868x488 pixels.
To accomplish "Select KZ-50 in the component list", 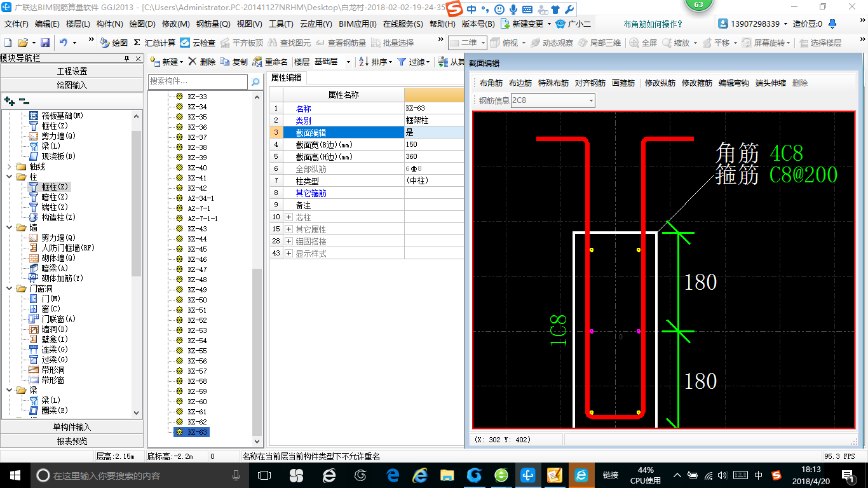I will pyautogui.click(x=197, y=300).
